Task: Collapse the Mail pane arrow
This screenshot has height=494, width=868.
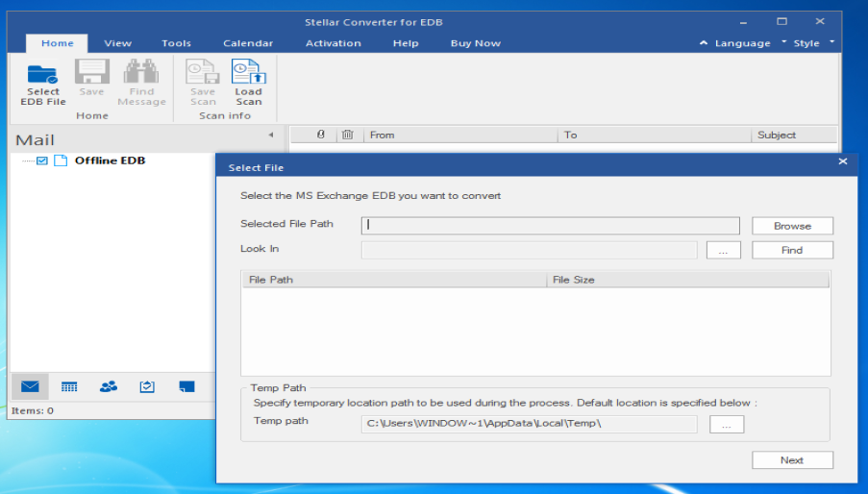Action: click(271, 135)
